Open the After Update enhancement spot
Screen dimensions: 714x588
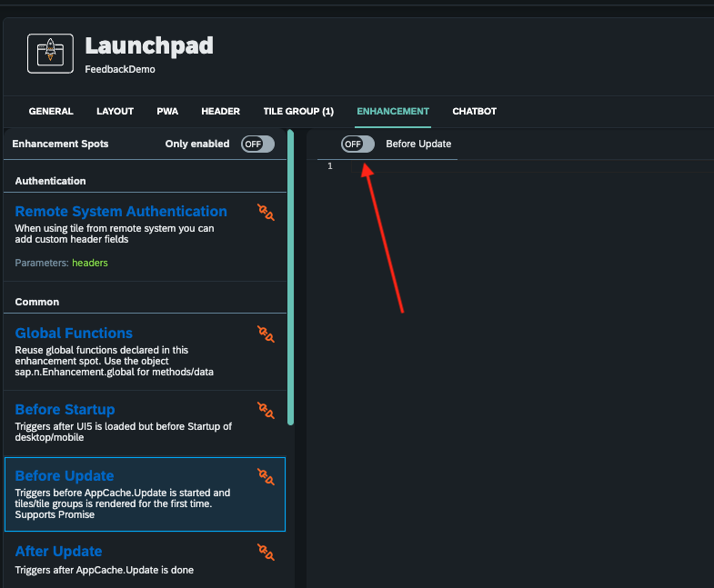146,560
